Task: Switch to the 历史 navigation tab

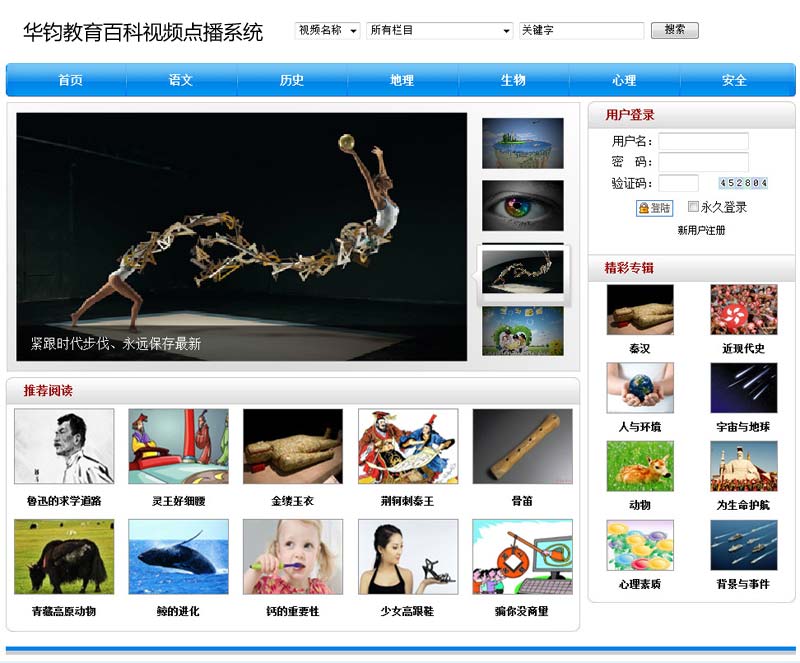Action: 292,81
